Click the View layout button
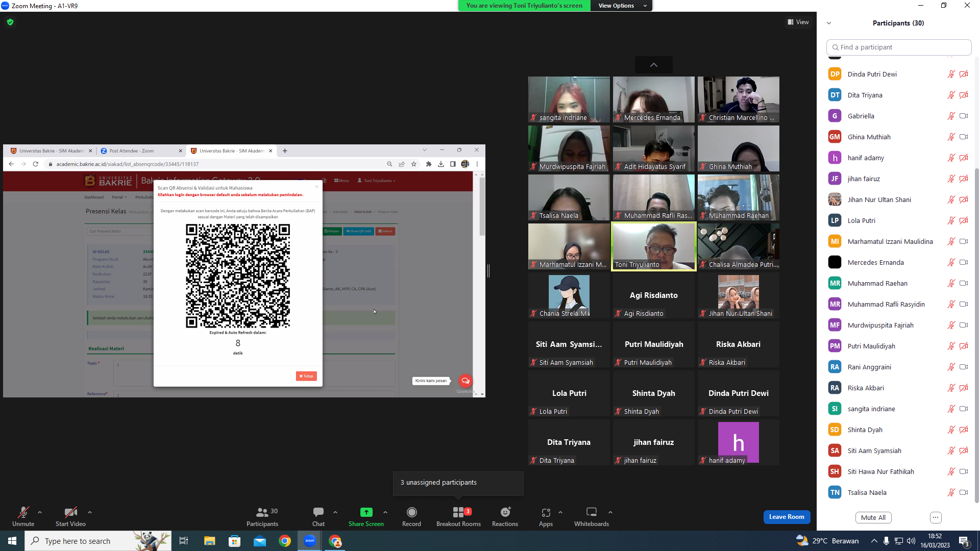The image size is (980, 551). tap(798, 22)
